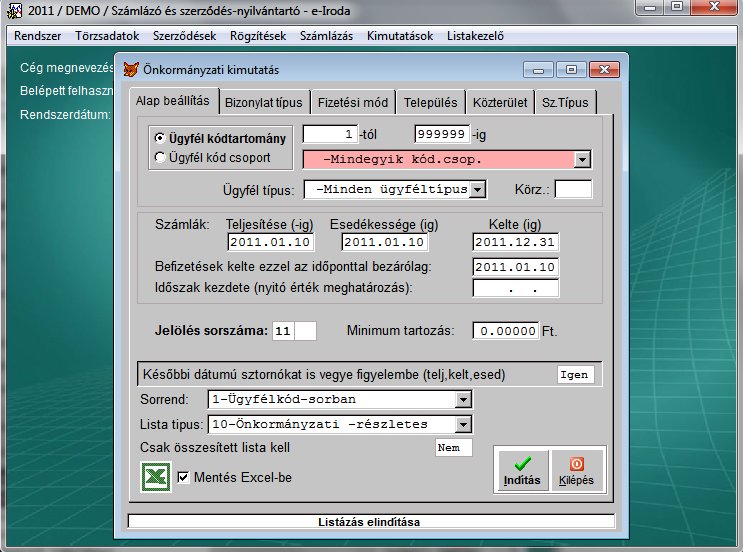This screenshot has height=552, width=743.
Task: Open the Kimutatások menu
Action: tap(399, 36)
